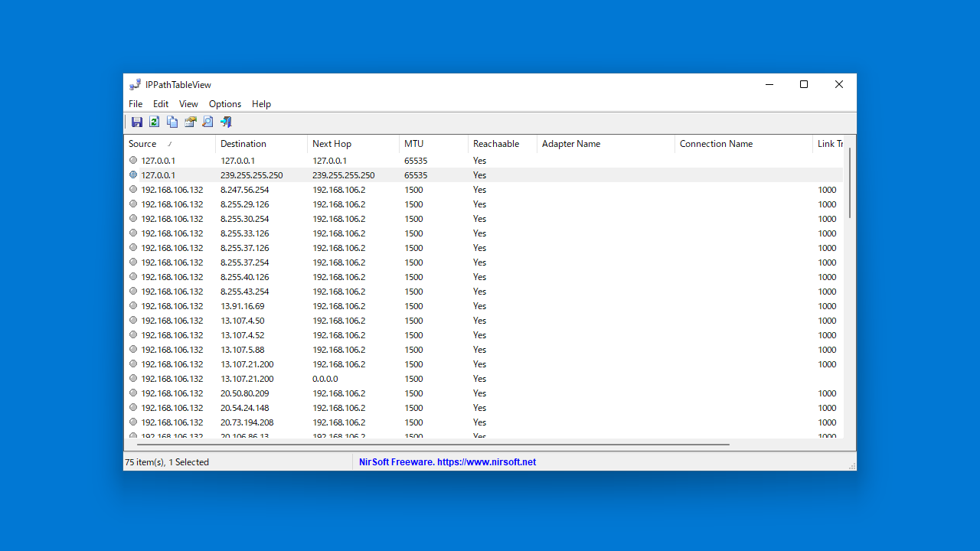The image size is (980, 551).
Task: Click the Next Hop cell of row 13.107.5.88
Action: pos(339,350)
